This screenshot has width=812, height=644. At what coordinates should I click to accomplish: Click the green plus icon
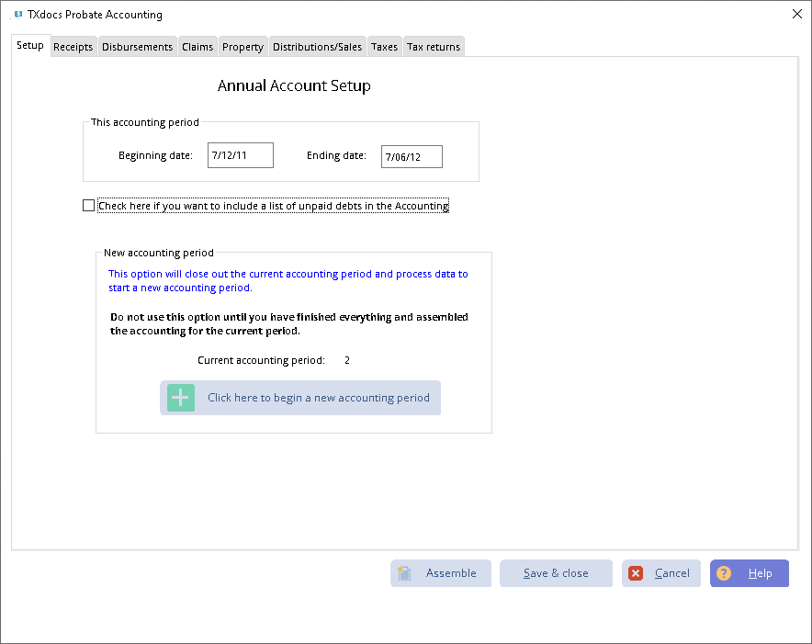click(181, 398)
